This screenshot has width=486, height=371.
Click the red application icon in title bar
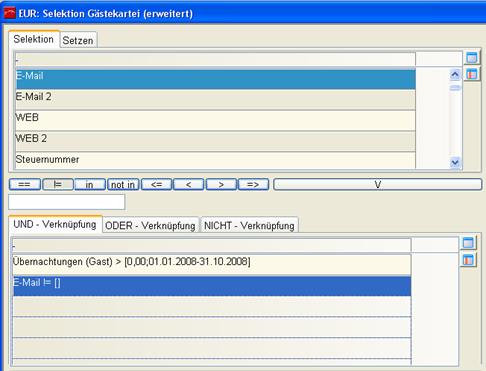pyautogui.click(x=10, y=14)
